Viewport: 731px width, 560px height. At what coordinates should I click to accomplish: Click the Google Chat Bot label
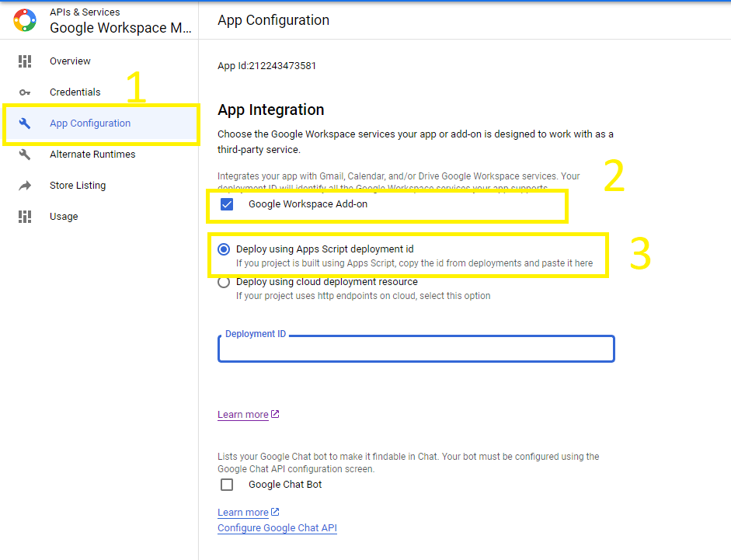pyautogui.click(x=285, y=485)
